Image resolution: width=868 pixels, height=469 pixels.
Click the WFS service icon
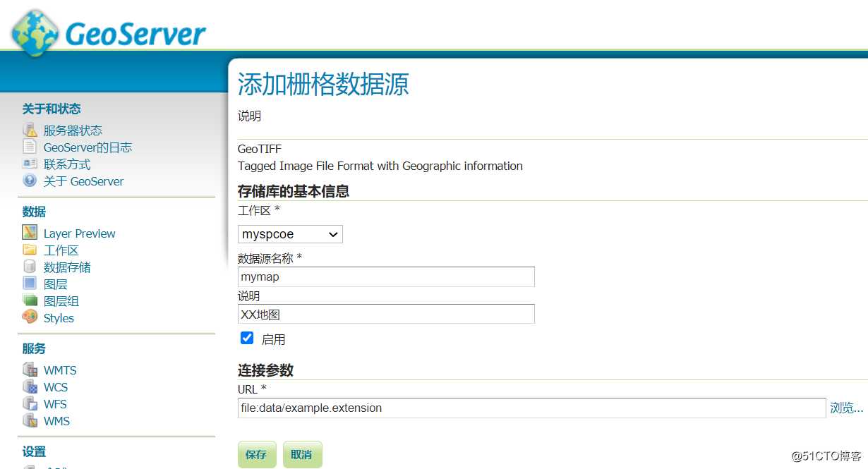(x=30, y=403)
